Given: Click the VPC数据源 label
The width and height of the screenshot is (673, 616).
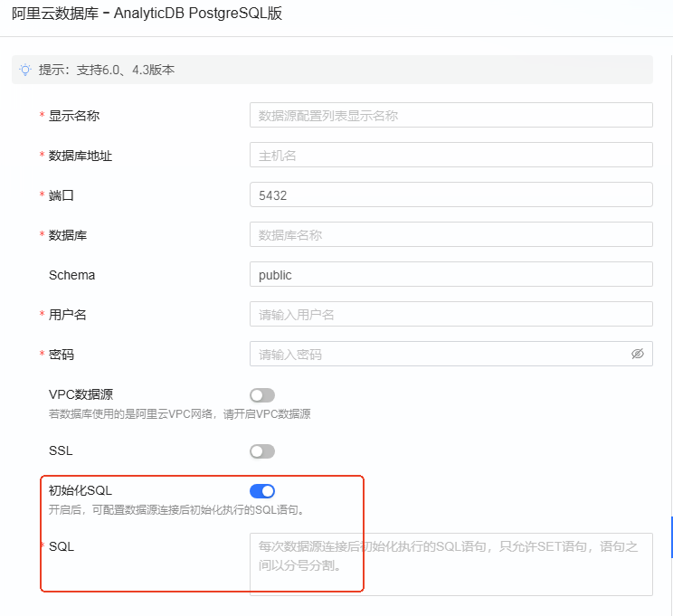Looking at the screenshot, I should (x=81, y=394).
